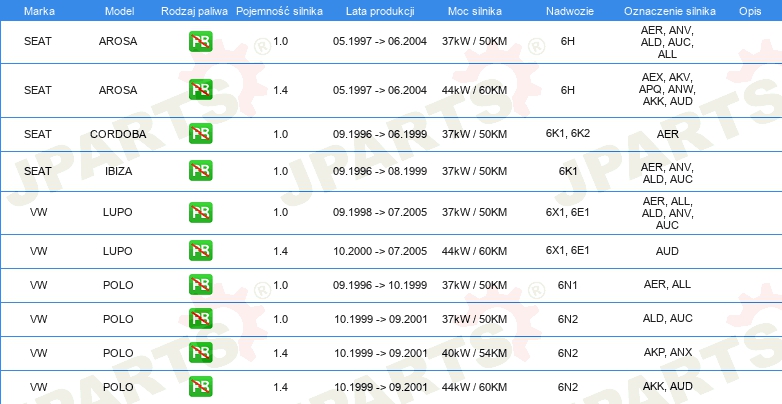Click the Model column header
Screen dimensions: 782x404
pyautogui.click(x=119, y=11)
